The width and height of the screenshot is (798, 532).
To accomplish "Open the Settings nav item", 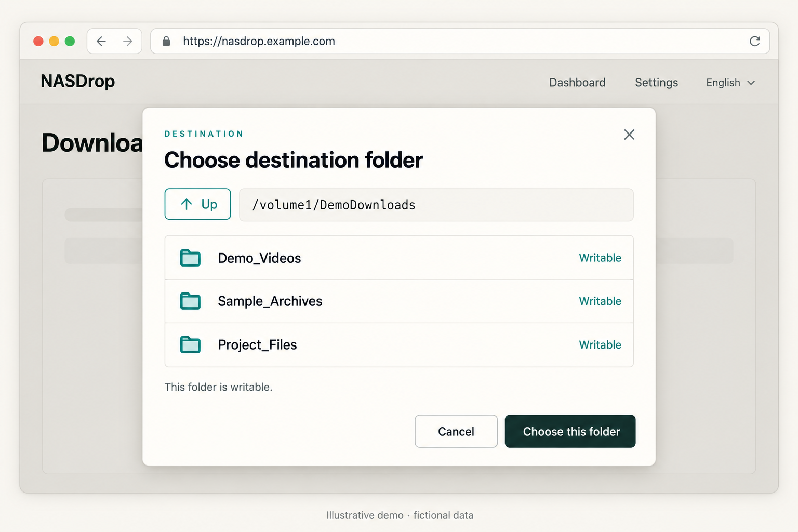I will (x=657, y=83).
